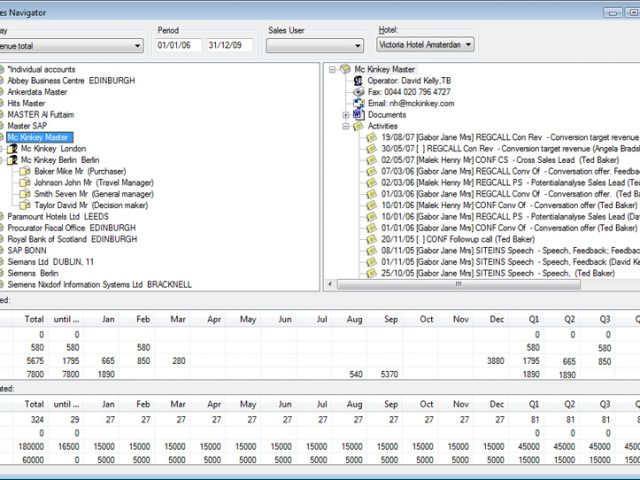
Task: Click the Operator David Kelly person icon
Action: point(358,80)
